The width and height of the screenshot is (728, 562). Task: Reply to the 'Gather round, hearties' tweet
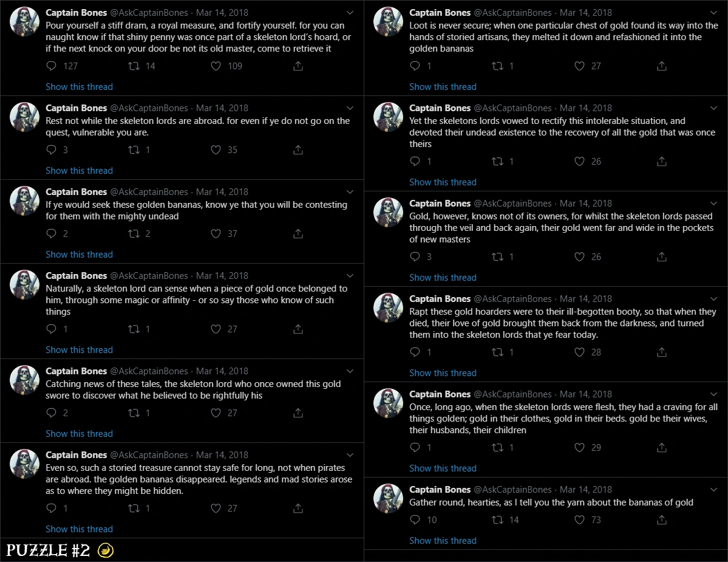[415, 519]
